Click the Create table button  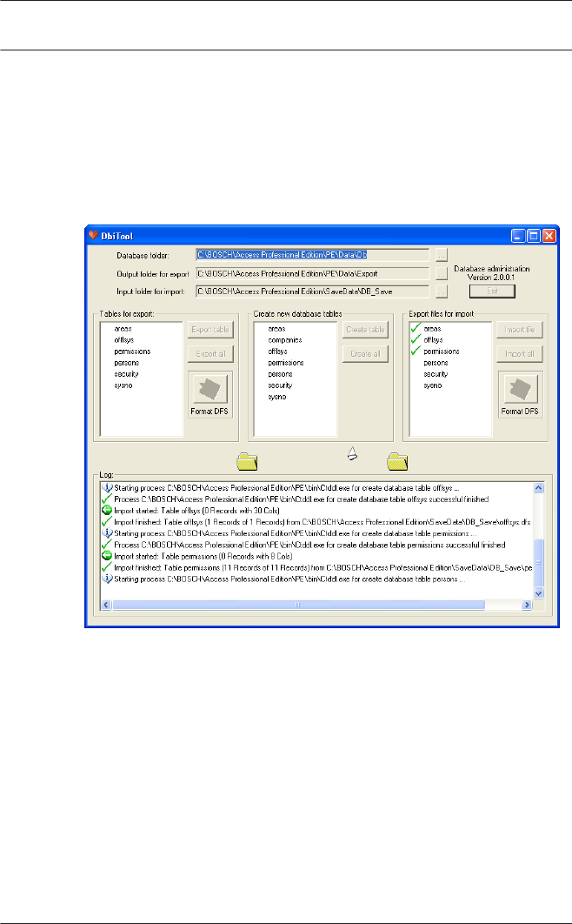click(365, 330)
